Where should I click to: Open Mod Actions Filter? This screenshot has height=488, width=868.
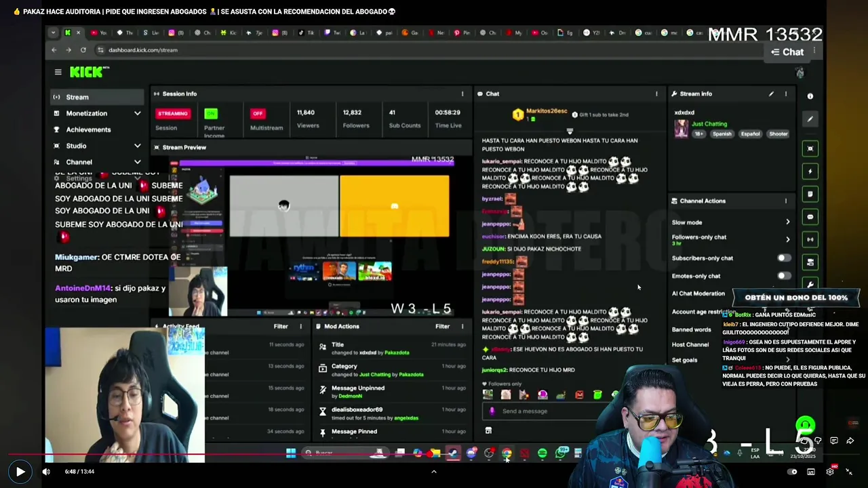442,327
